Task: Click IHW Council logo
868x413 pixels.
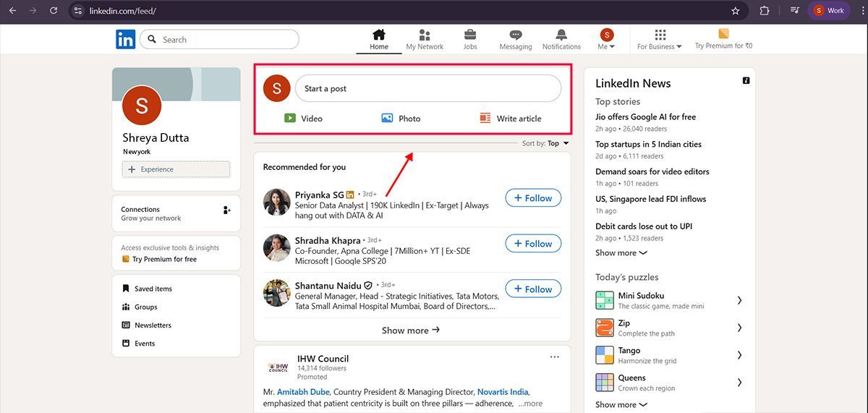Action: [x=278, y=367]
